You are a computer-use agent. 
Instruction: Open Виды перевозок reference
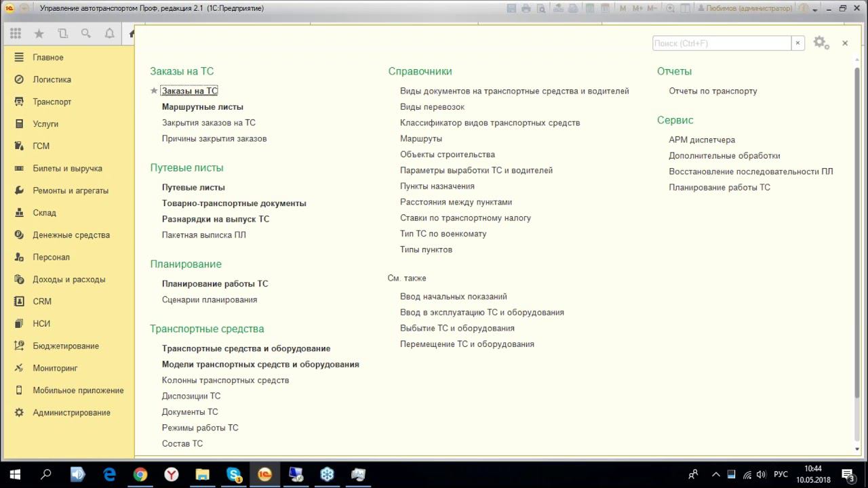(x=433, y=107)
